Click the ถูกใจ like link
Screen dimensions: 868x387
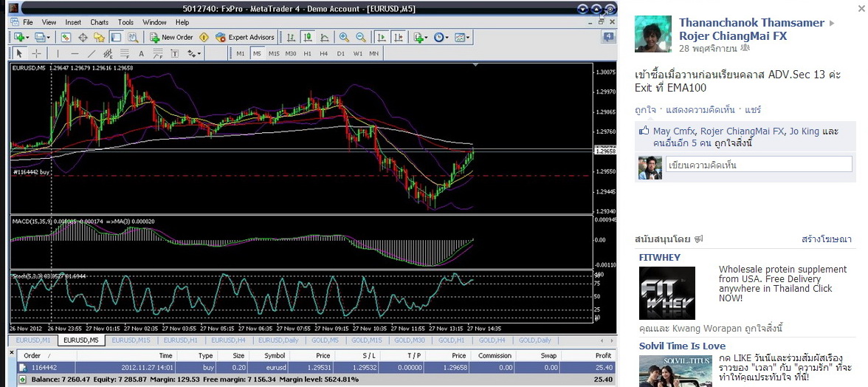pos(645,109)
